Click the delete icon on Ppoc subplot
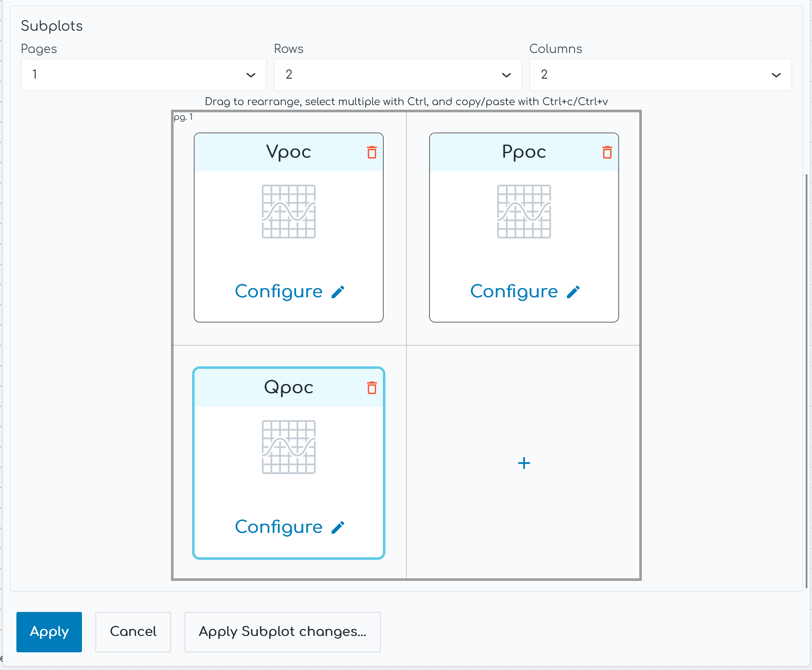Viewport: 812px width, 670px height. (x=607, y=151)
